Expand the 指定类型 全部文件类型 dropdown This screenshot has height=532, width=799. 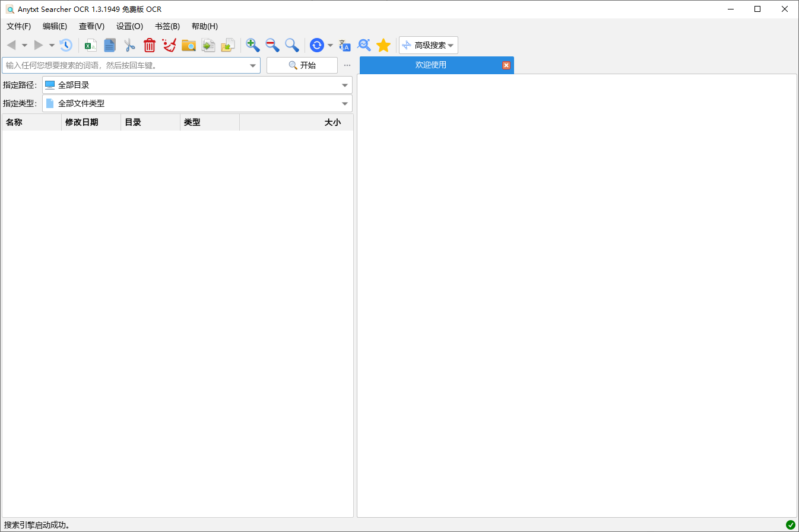pyautogui.click(x=344, y=104)
